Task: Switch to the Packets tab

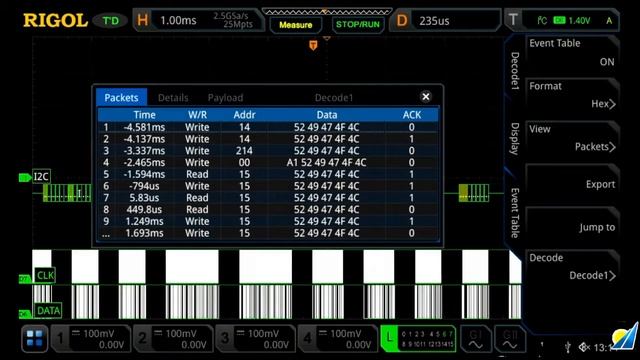Action: pyautogui.click(x=121, y=98)
